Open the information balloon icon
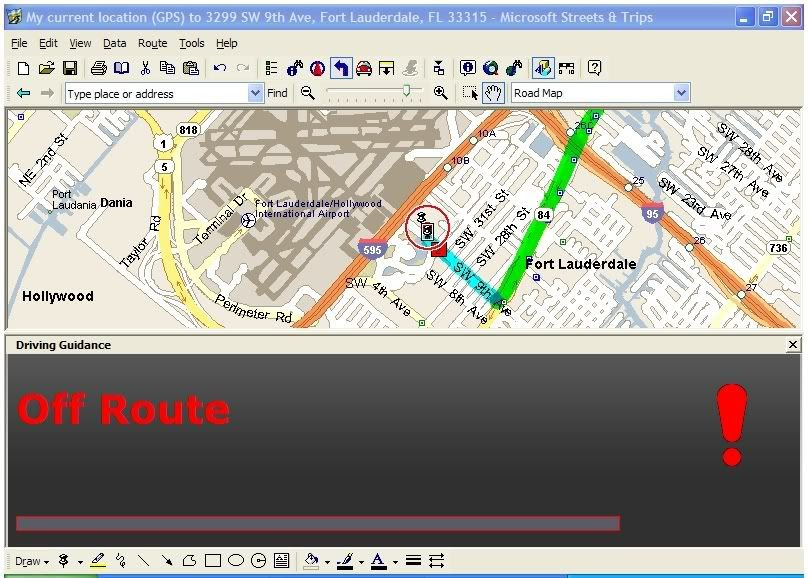808x578 pixels. (x=467, y=68)
